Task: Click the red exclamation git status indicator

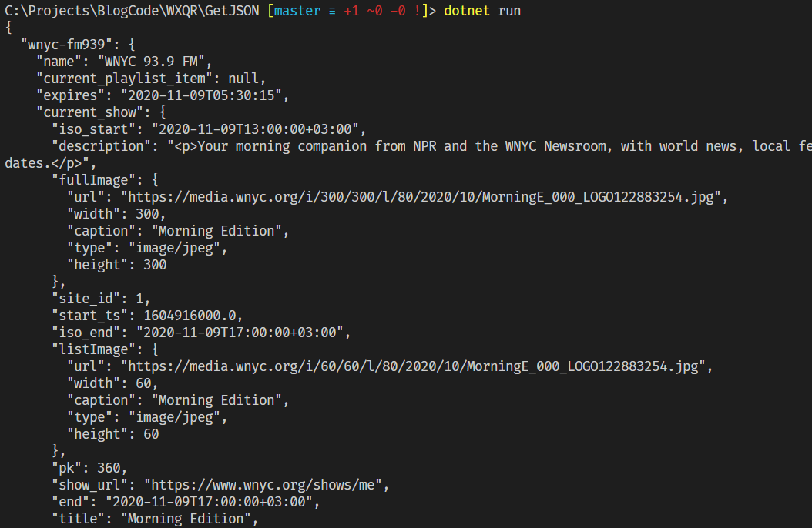Action: 421,11
